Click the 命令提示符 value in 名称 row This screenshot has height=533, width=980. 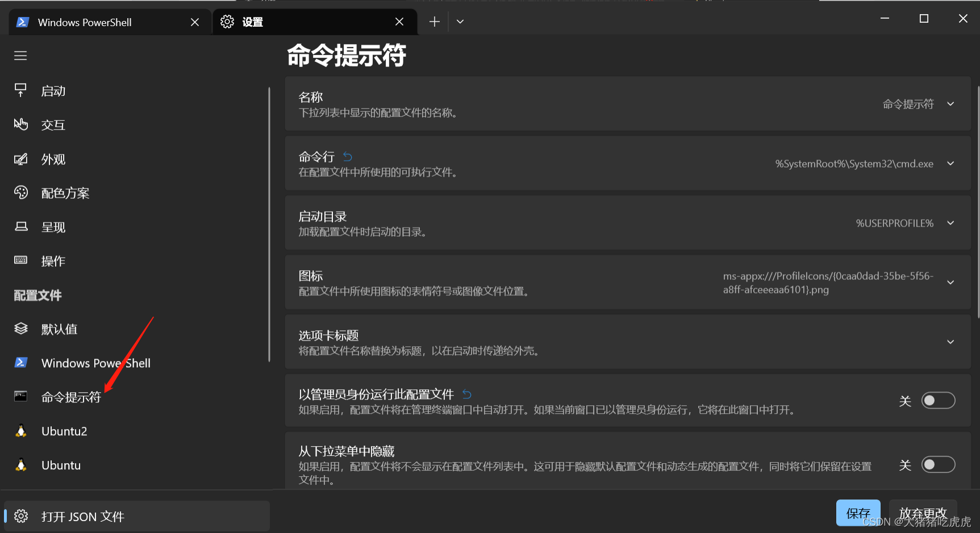(x=908, y=104)
